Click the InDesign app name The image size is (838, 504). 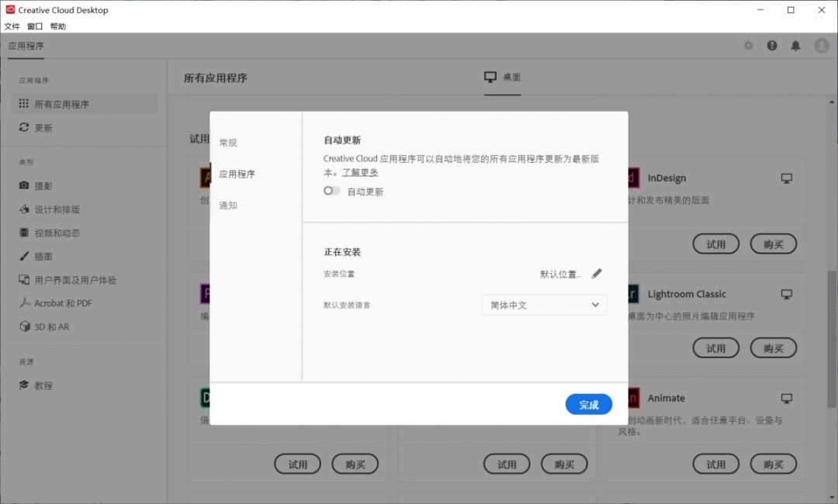(667, 178)
